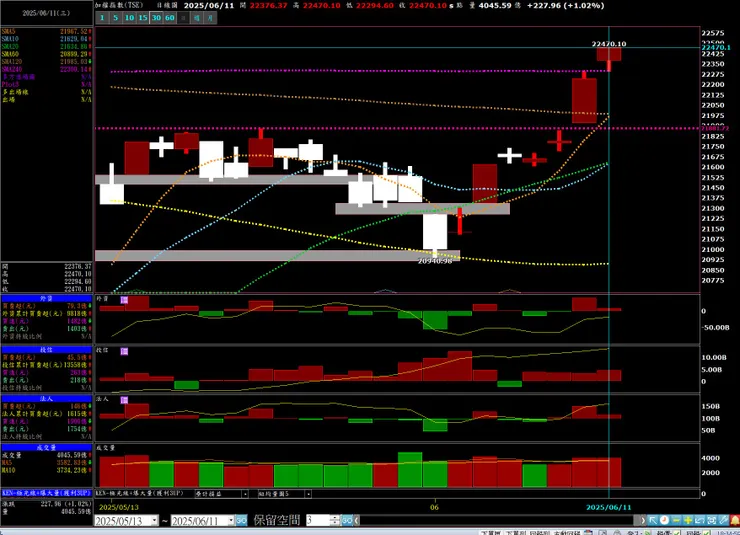Click the SMA240 indicator row
The width and height of the screenshot is (740, 535).
[46, 69]
